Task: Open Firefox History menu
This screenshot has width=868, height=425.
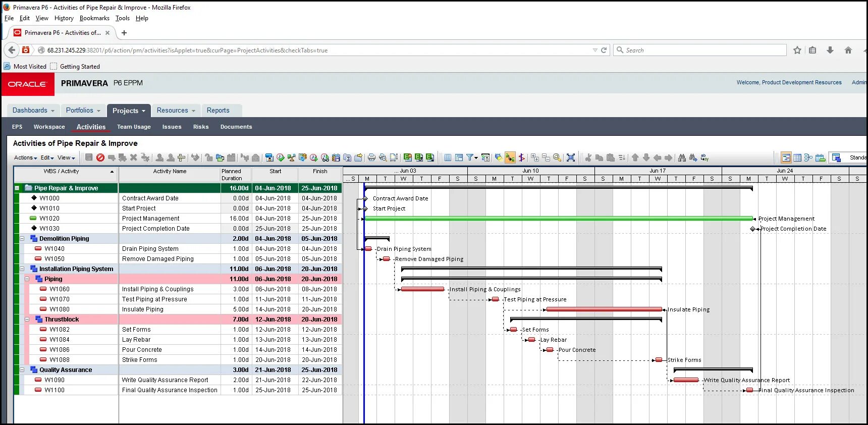Action: coord(64,18)
